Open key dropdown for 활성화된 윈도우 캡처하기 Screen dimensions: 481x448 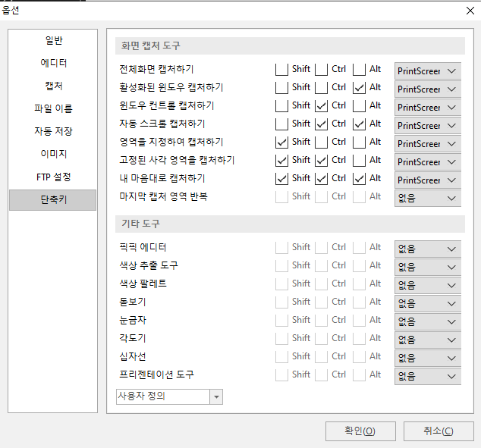428,89
